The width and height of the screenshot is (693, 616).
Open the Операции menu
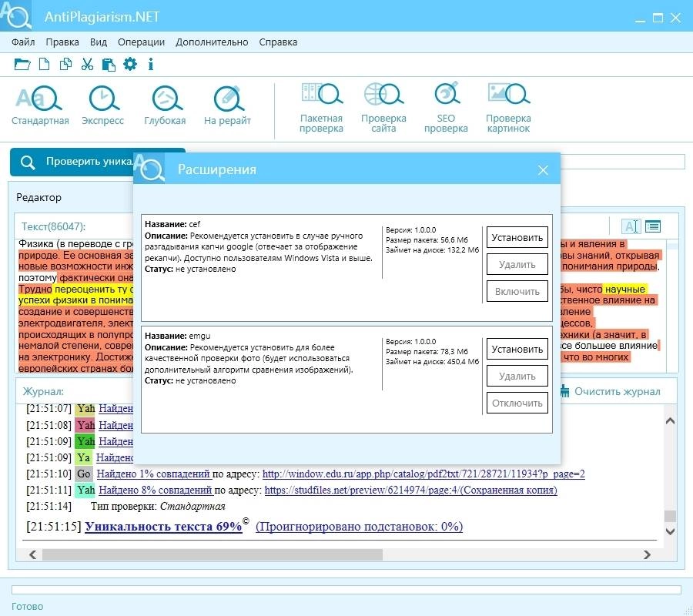tap(142, 42)
